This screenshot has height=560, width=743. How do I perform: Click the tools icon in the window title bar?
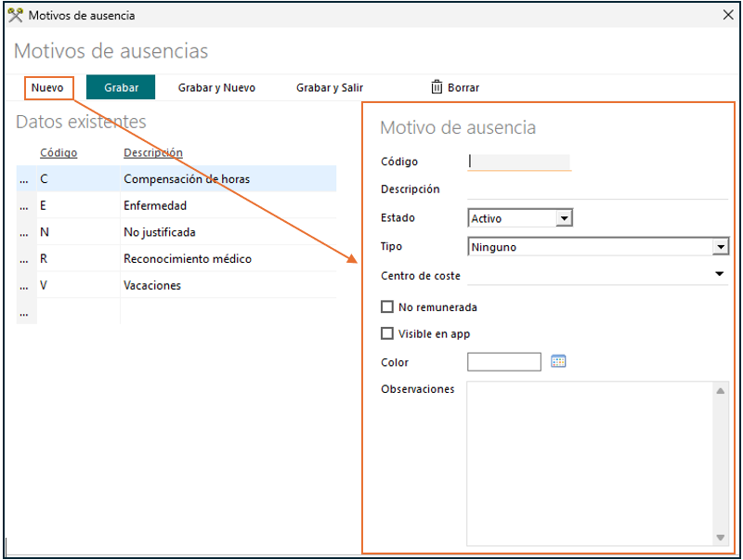pos(16,15)
